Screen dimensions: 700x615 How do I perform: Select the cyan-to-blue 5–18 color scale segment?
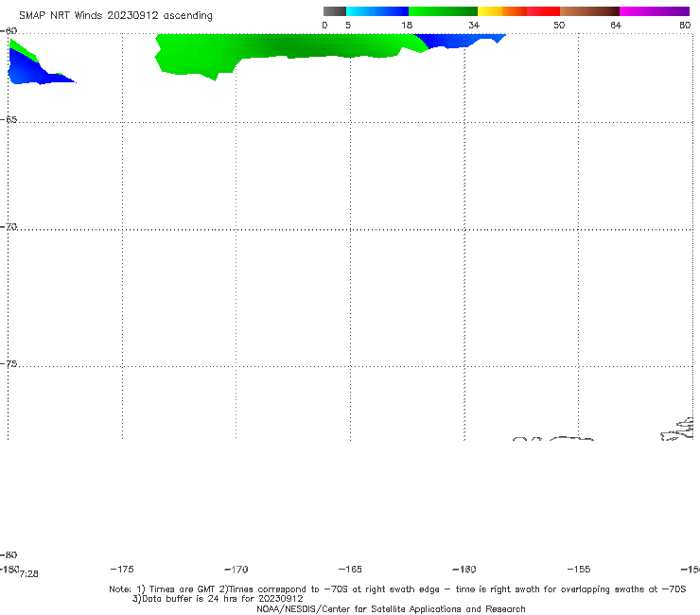(x=377, y=11)
